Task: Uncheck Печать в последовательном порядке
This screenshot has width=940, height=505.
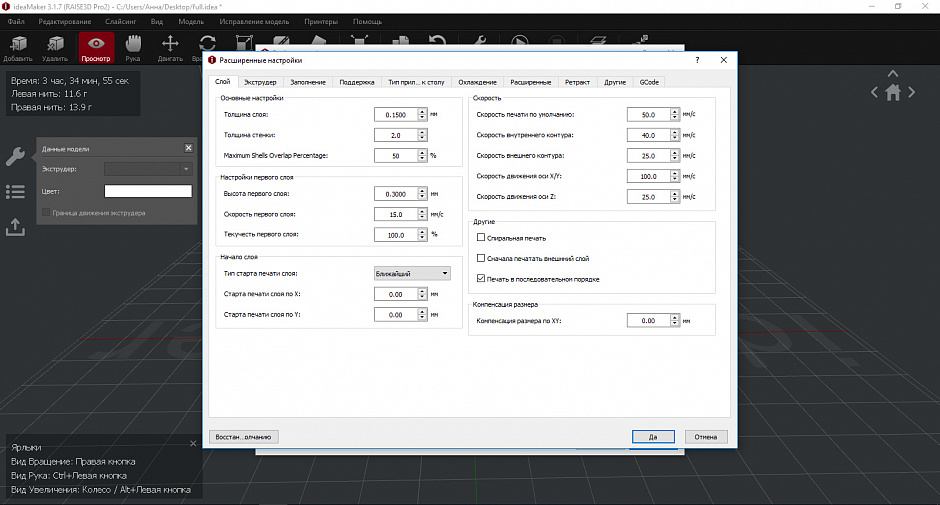Action: point(481,278)
